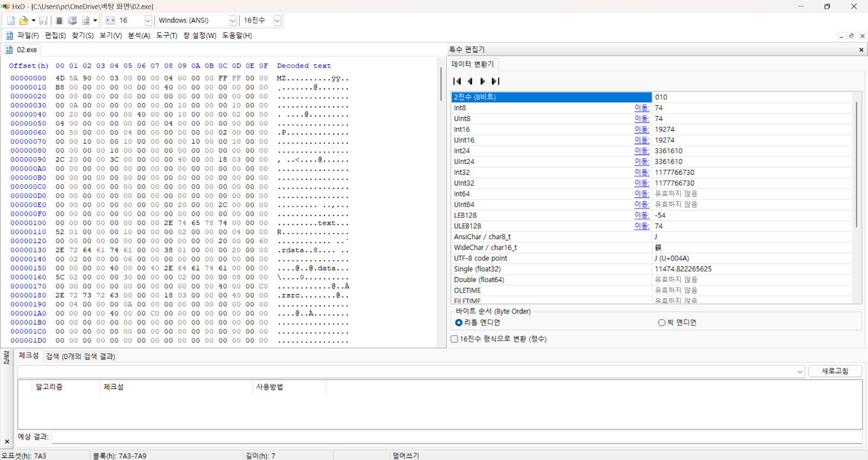This screenshot has height=460, width=868.
Task: Select the 02.exe document tab
Action: pos(22,49)
